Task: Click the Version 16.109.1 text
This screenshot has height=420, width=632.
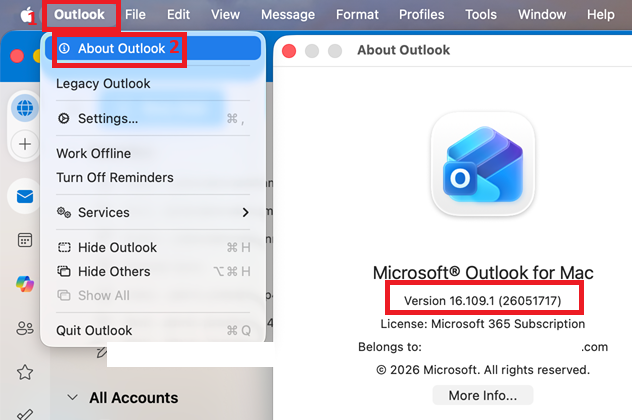Action: pos(483,301)
